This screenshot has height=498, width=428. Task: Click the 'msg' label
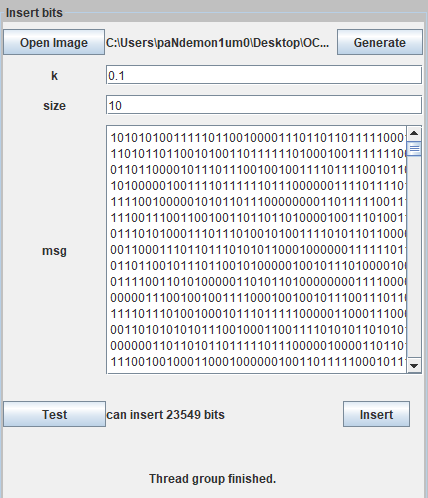[x=54, y=251]
